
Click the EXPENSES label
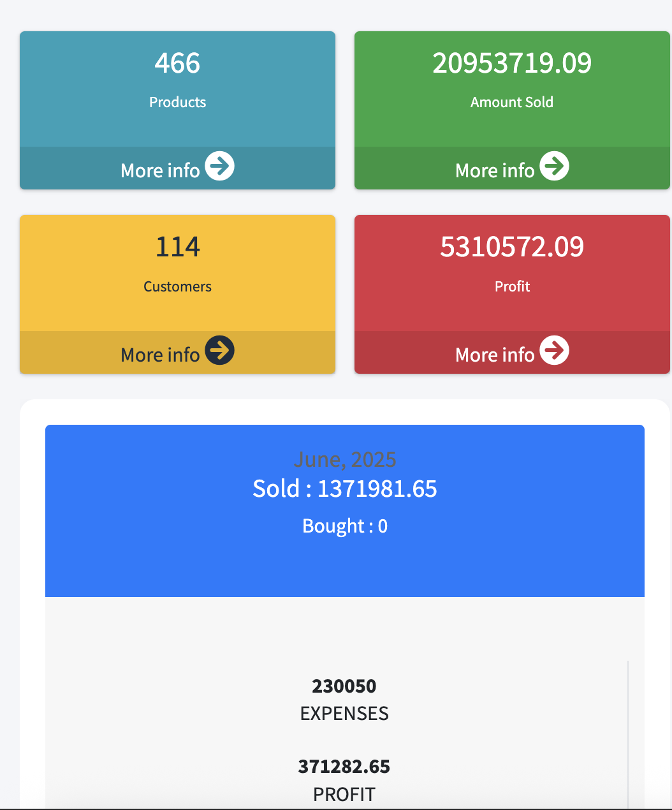click(344, 714)
